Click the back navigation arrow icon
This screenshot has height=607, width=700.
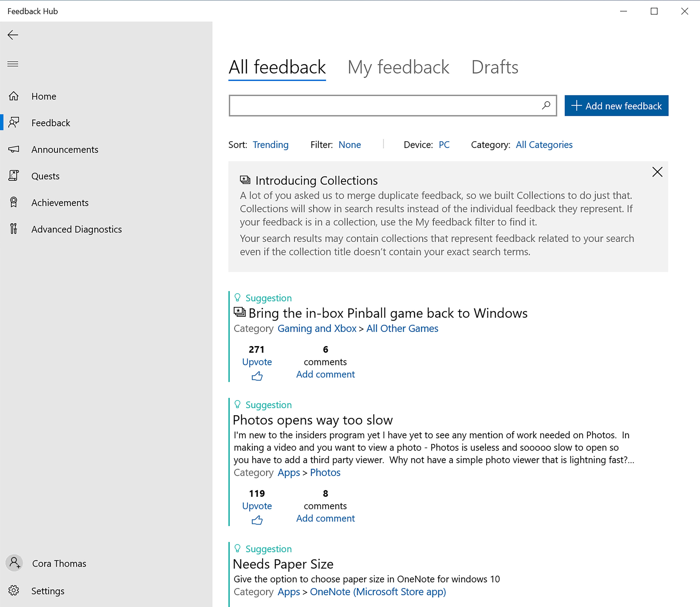click(13, 34)
